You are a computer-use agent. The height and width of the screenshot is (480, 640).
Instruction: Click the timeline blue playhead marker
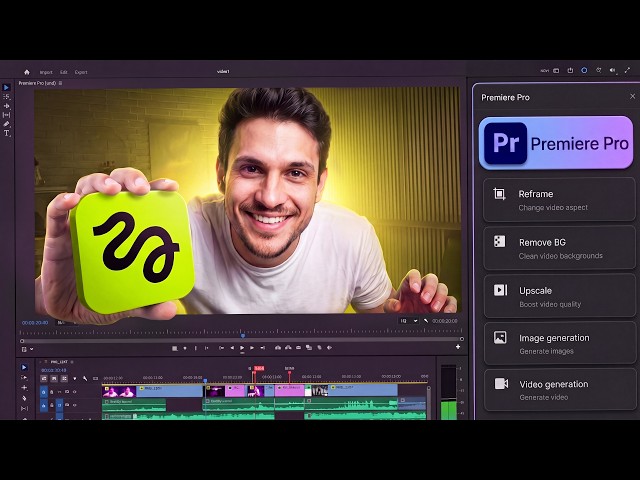tap(205, 381)
